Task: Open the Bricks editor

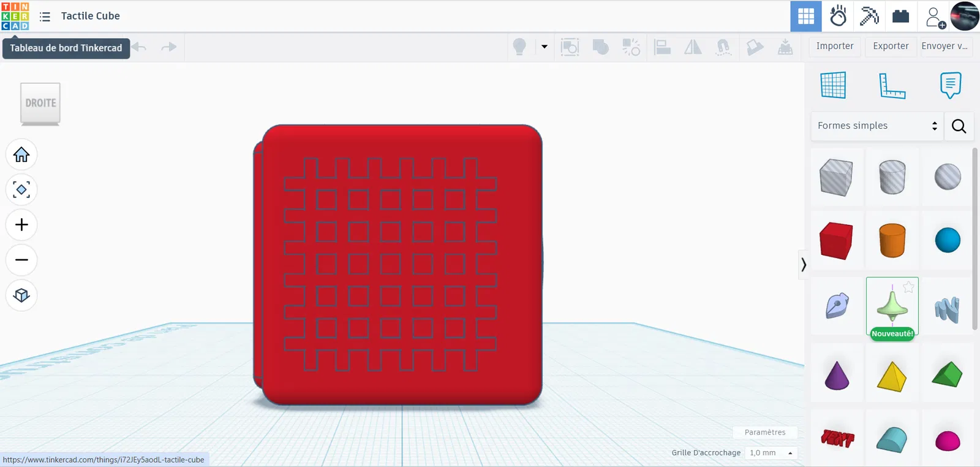Action: [x=901, y=16]
